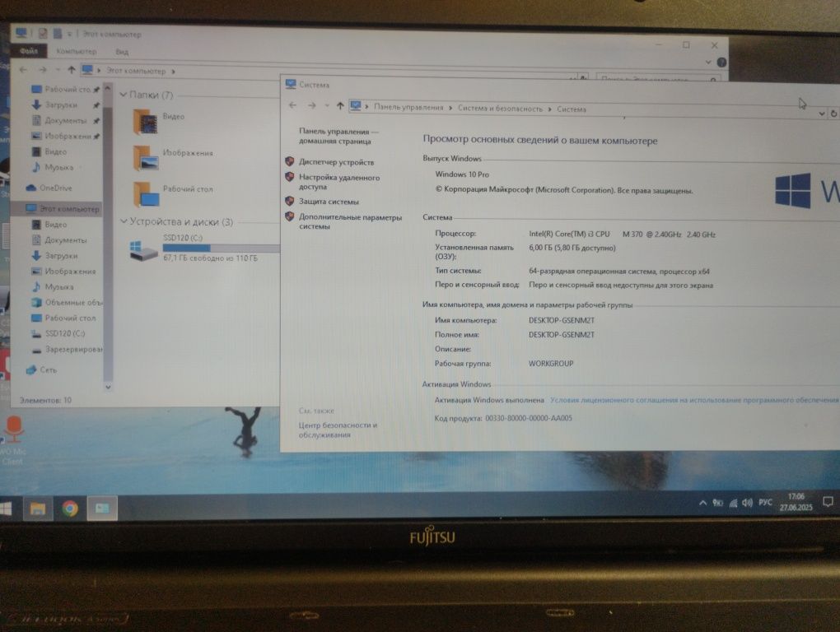Open quick access toolbar customize dropdown
This screenshot has height=632, width=840.
pyautogui.click(x=69, y=35)
